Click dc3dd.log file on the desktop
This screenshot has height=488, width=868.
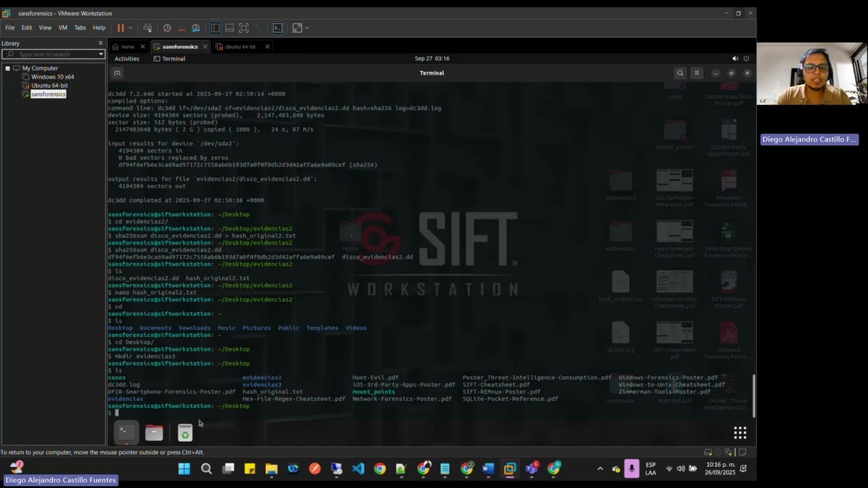[620, 338]
